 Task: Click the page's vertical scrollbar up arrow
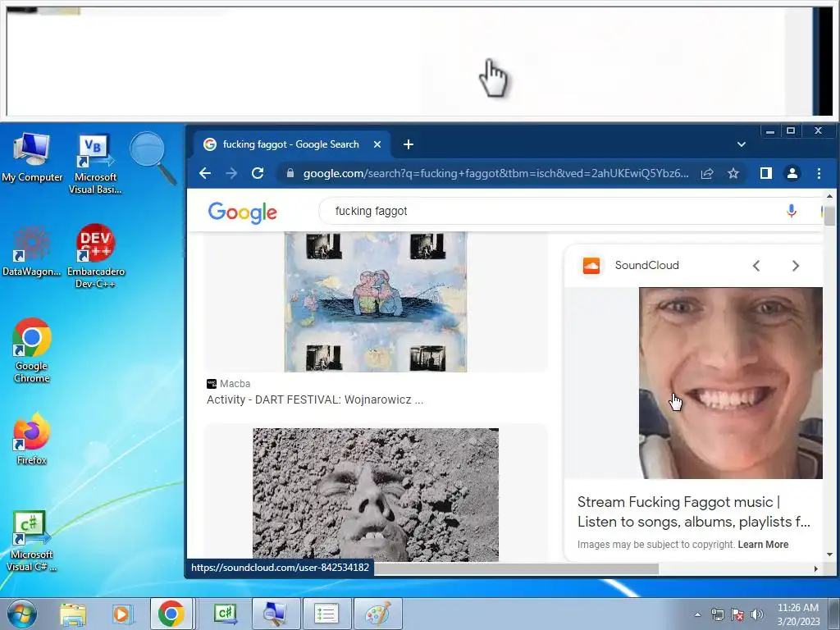[x=829, y=197]
